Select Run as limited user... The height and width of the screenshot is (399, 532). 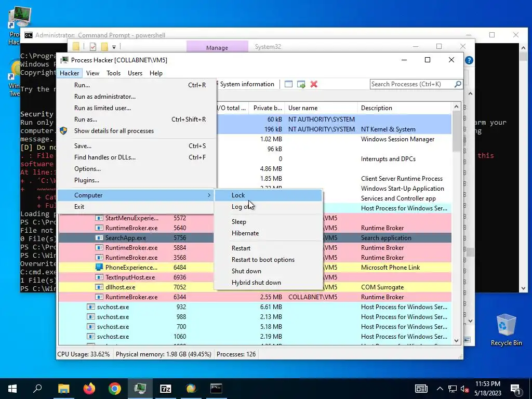tap(137, 108)
